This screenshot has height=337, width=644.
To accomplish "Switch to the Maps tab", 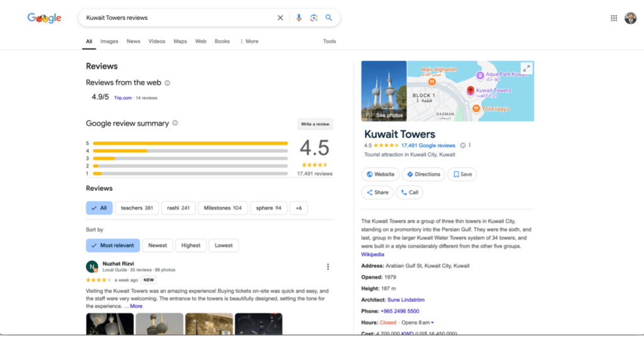I will click(x=180, y=41).
